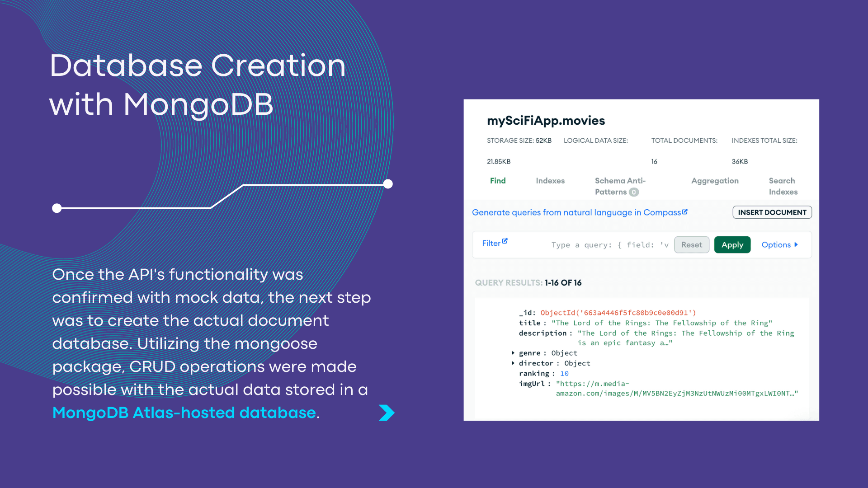Click the ObjectId value of _id
This screenshot has height=488, width=868.
click(618, 313)
